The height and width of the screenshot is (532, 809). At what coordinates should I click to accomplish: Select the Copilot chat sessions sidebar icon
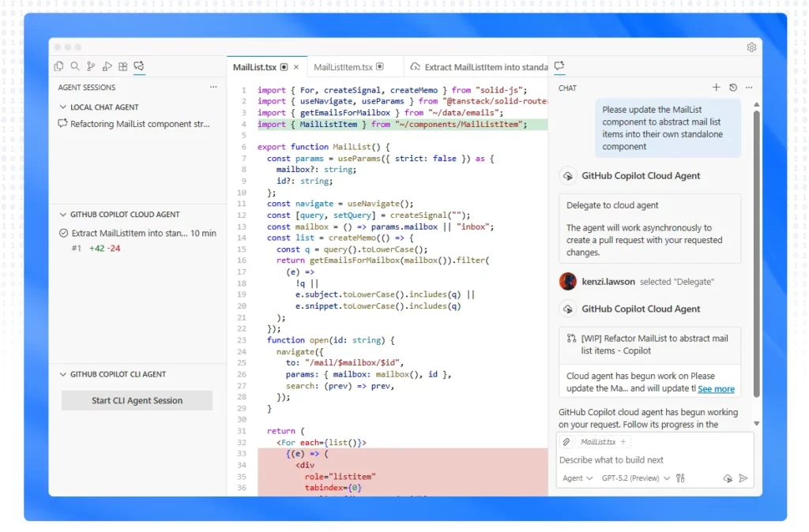[139, 66]
